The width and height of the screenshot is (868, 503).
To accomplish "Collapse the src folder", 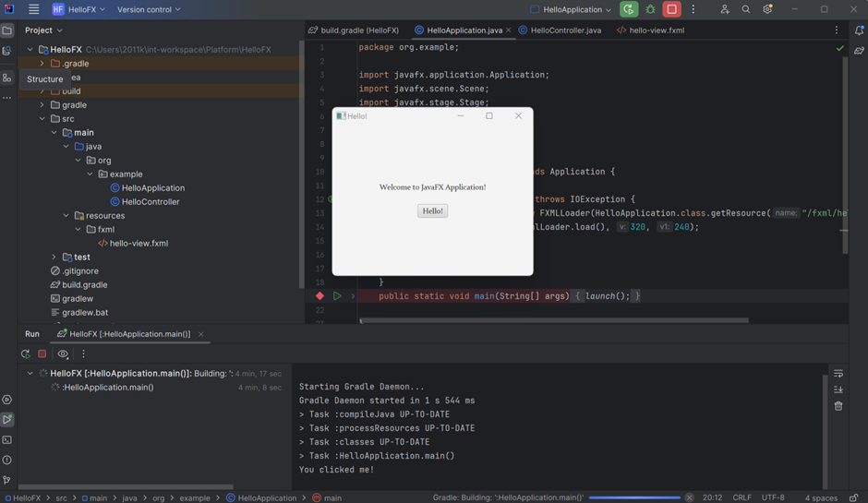I will [42, 119].
